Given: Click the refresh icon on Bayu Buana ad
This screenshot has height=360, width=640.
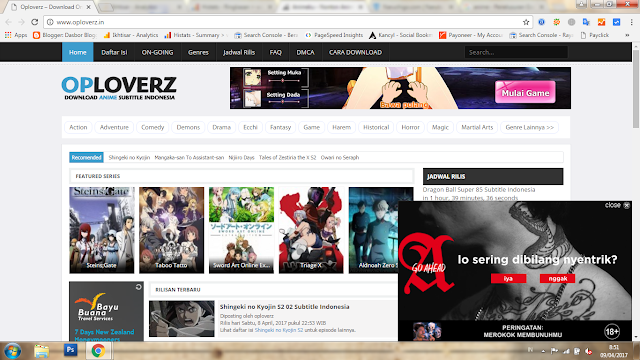Looking at the screenshot, I should (x=139, y=287).
